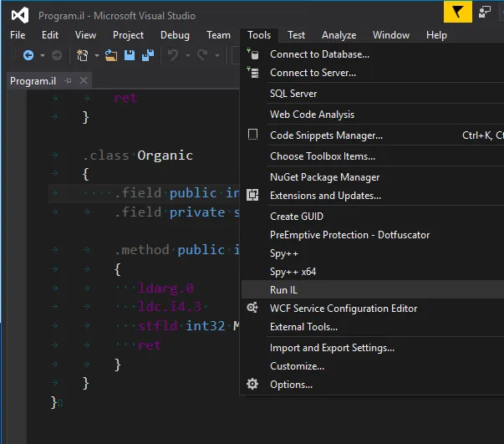Image resolution: width=504 pixels, height=444 pixels.
Task: Click the notifications filter flag icon
Action: coord(457,13)
